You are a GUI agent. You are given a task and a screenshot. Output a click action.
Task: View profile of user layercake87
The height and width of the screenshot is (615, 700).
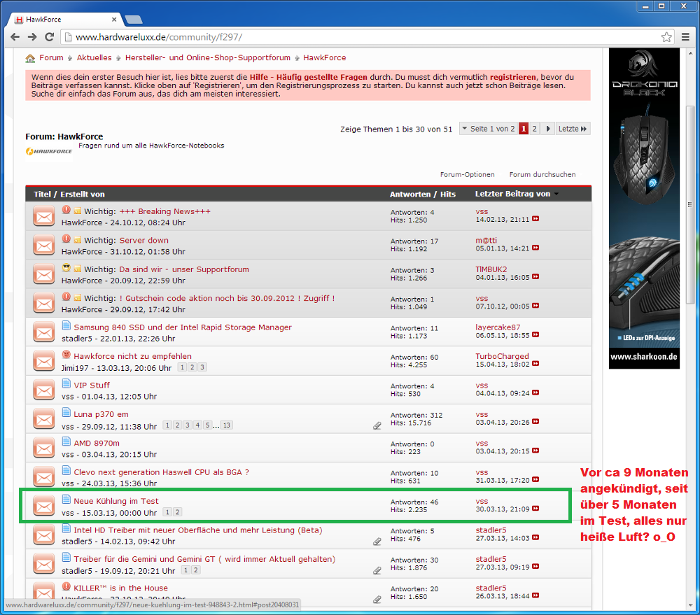pyautogui.click(x=498, y=327)
